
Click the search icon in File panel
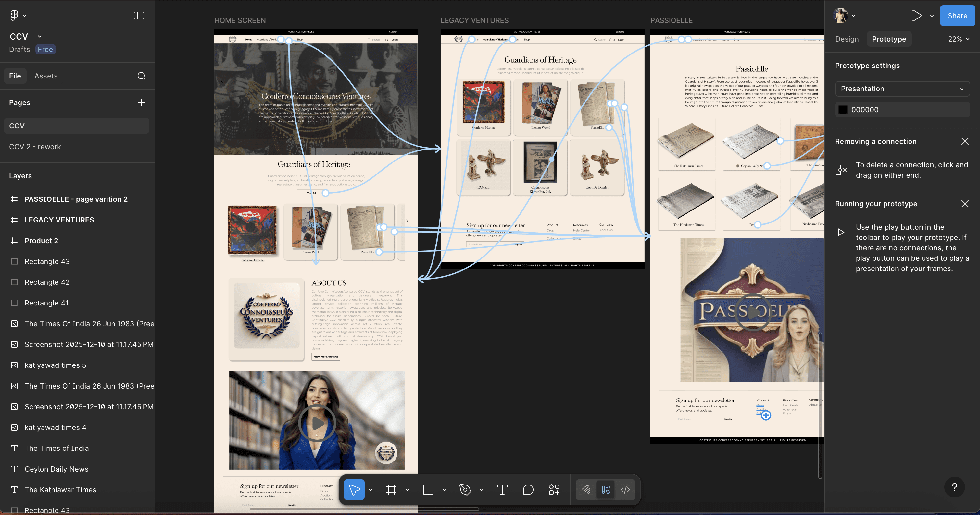pyautogui.click(x=141, y=76)
